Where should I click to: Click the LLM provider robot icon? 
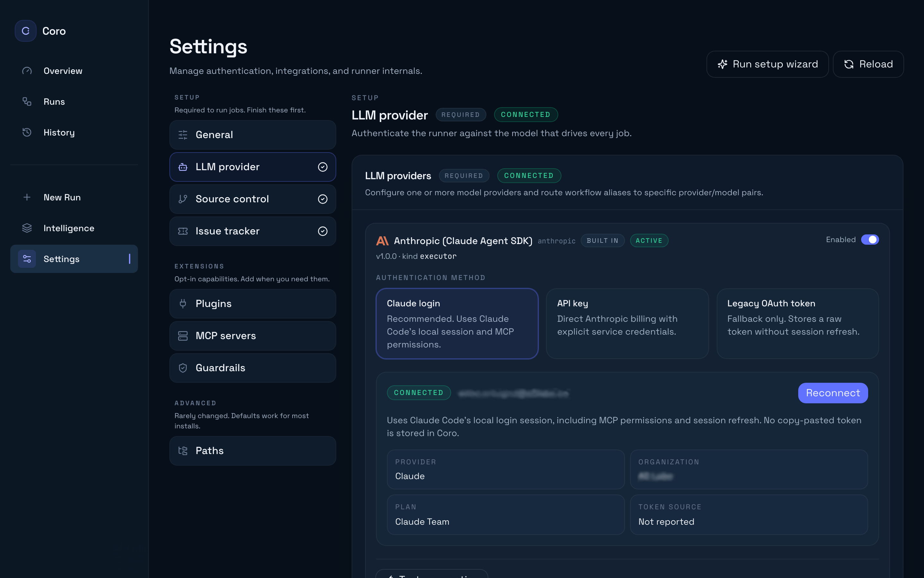[183, 167]
